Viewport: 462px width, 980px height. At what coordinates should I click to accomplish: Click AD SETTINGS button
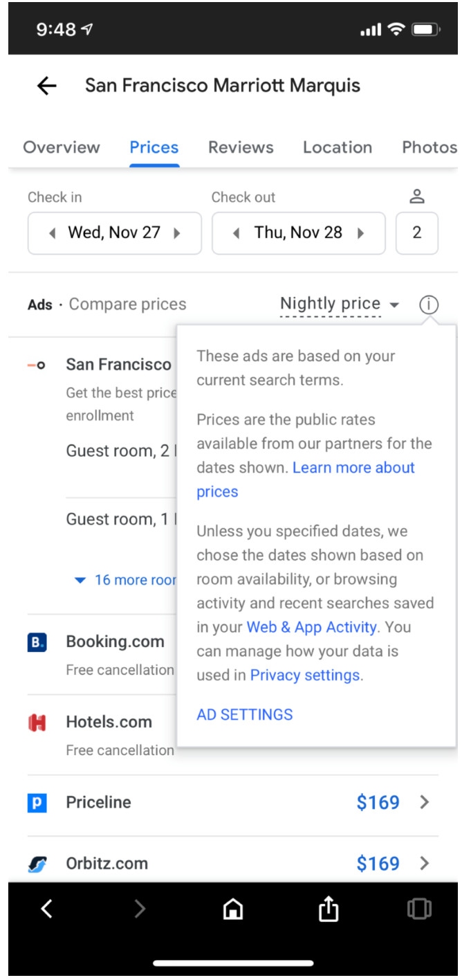[244, 715]
